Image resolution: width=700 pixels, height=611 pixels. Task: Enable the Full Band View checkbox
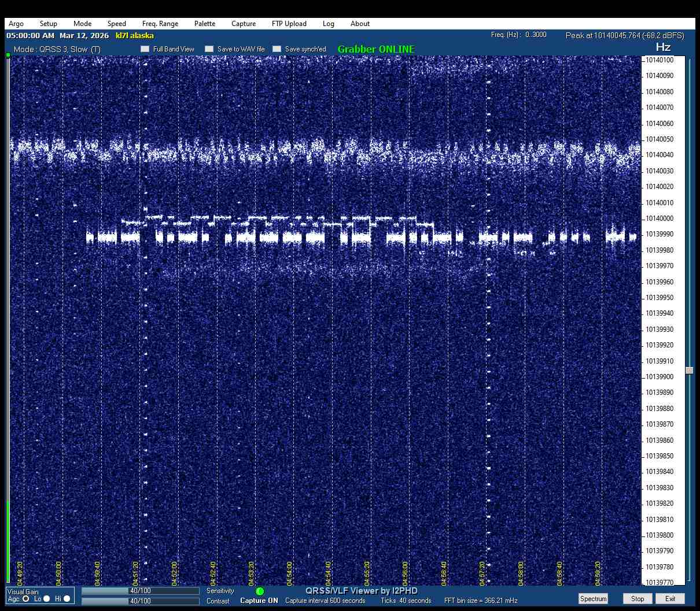(145, 49)
